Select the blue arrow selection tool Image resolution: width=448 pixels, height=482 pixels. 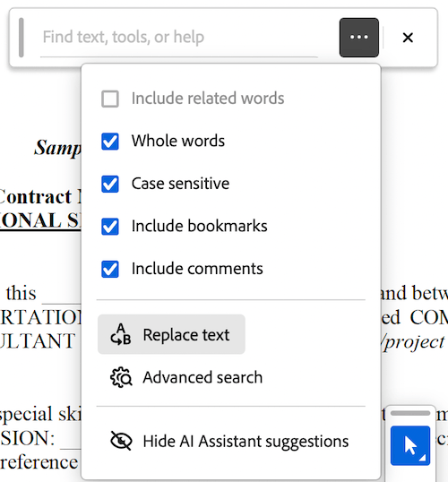click(x=410, y=445)
